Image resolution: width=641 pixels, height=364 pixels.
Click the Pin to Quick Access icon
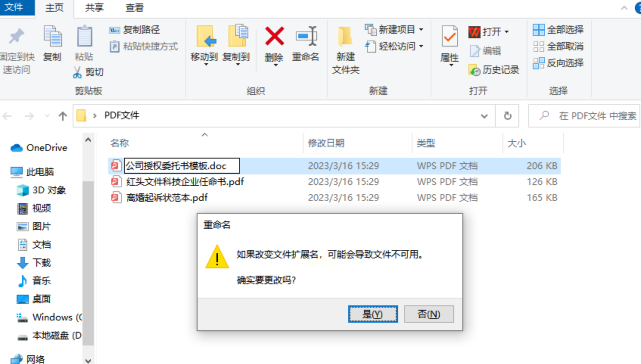coord(16,36)
